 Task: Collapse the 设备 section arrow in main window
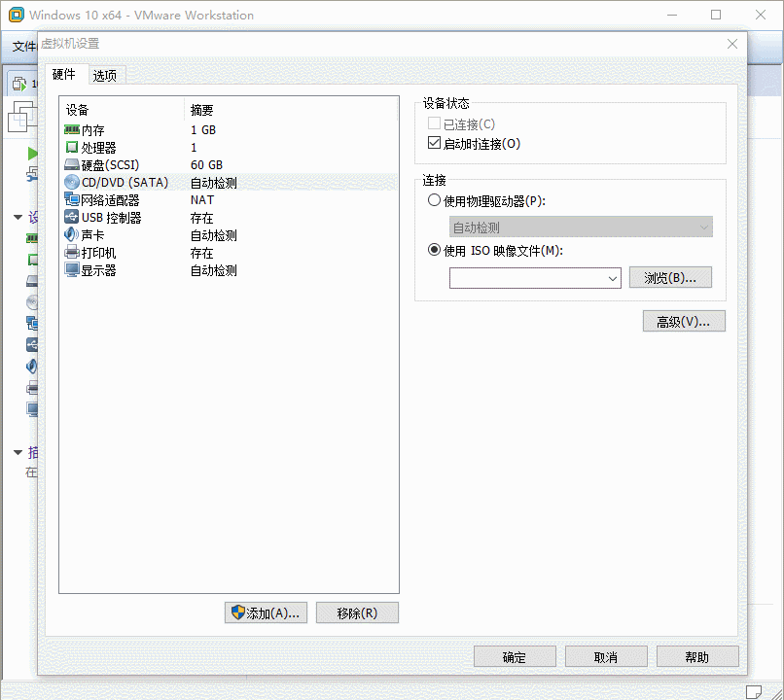tap(18, 217)
